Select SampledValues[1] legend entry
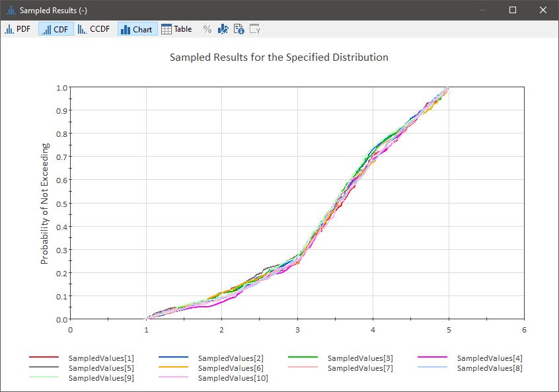The height and width of the screenshot is (392, 559). (101, 358)
